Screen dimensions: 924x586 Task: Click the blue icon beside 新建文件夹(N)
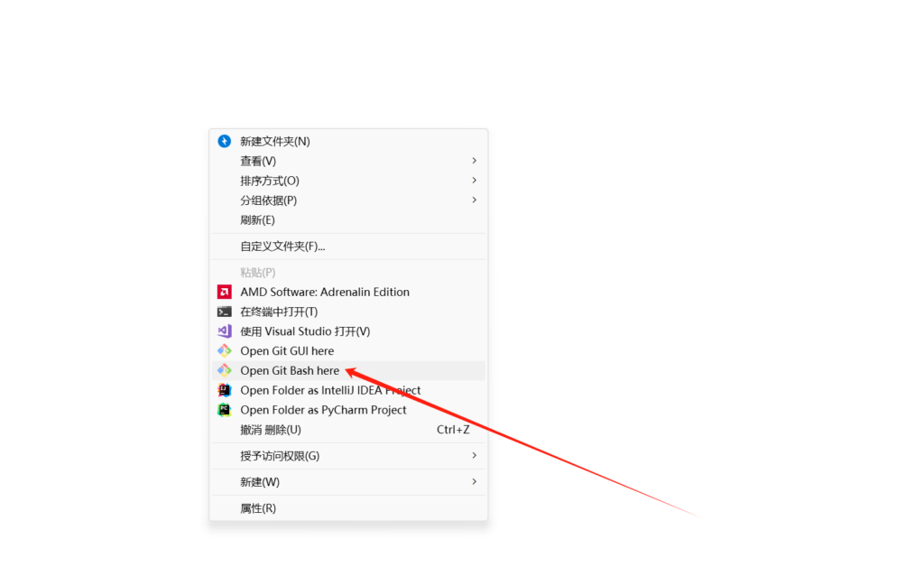224,141
